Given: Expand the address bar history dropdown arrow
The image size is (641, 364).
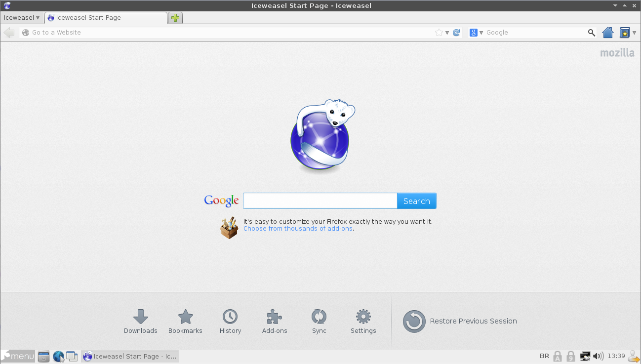Looking at the screenshot, I should pyautogui.click(x=447, y=33).
